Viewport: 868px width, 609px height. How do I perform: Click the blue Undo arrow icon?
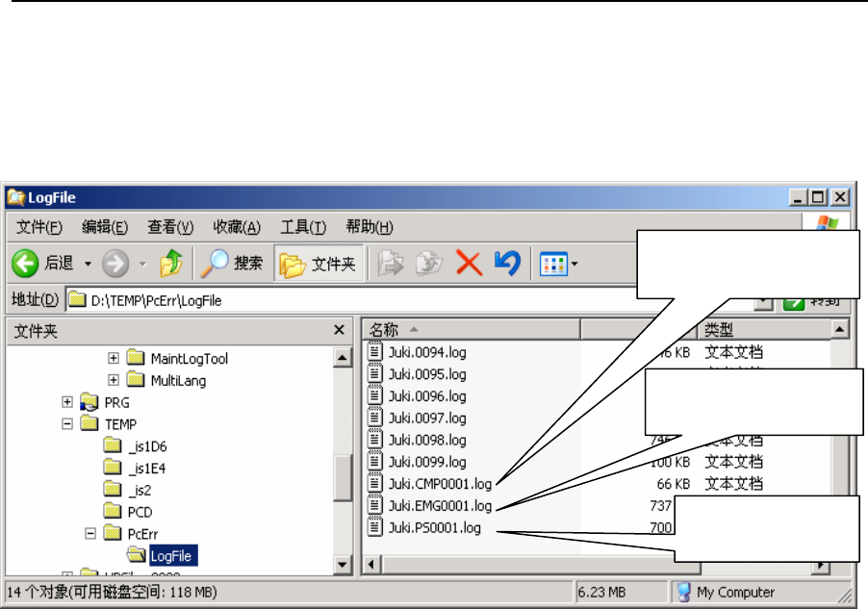(x=508, y=263)
